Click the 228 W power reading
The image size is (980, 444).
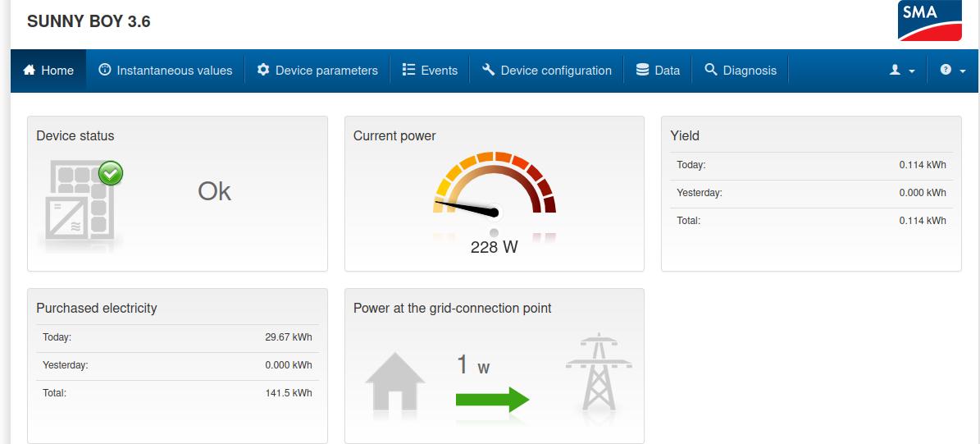494,247
